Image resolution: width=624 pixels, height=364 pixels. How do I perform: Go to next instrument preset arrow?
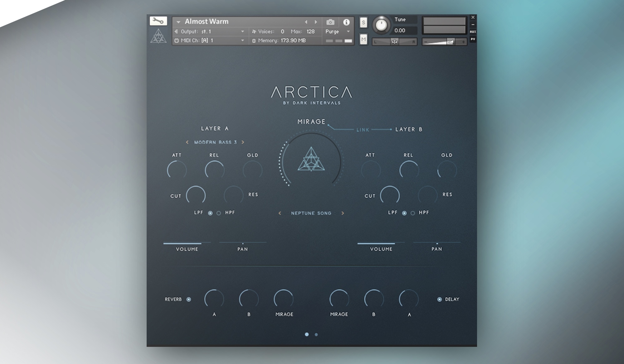316,22
